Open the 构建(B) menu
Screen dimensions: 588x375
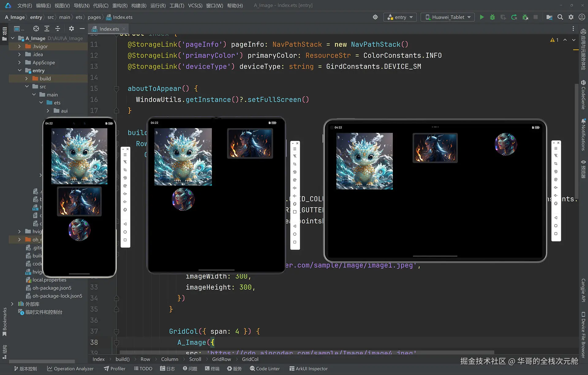139,6
